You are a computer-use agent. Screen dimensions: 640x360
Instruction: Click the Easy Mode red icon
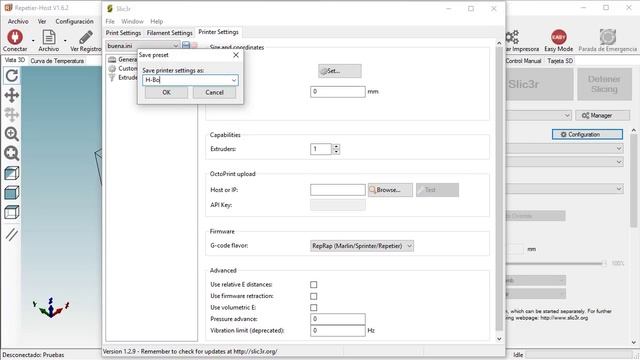pyautogui.click(x=558, y=37)
